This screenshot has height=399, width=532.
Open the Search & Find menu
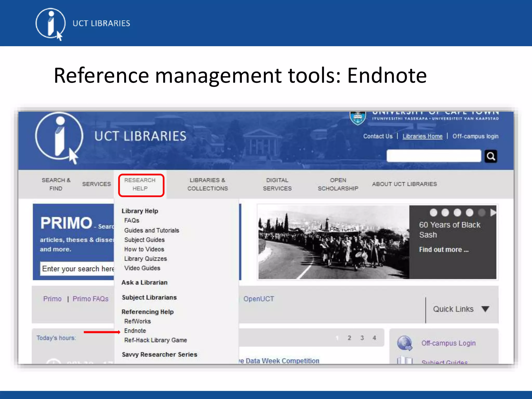[x=56, y=184]
